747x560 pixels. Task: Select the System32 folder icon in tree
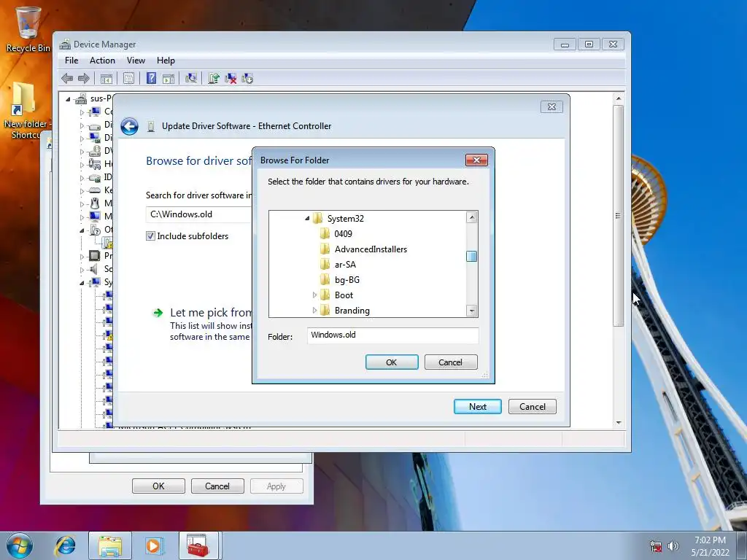coord(318,219)
